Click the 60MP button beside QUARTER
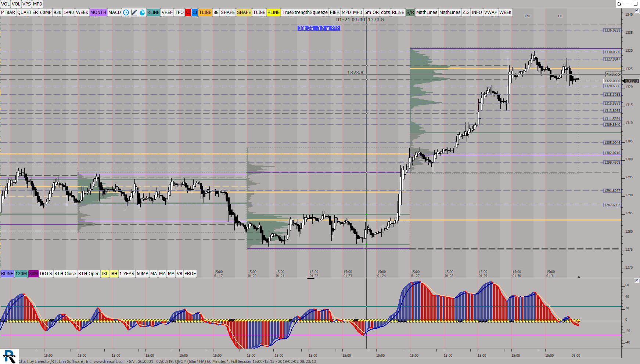Viewport: 640px width, 364px height. click(46, 12)
